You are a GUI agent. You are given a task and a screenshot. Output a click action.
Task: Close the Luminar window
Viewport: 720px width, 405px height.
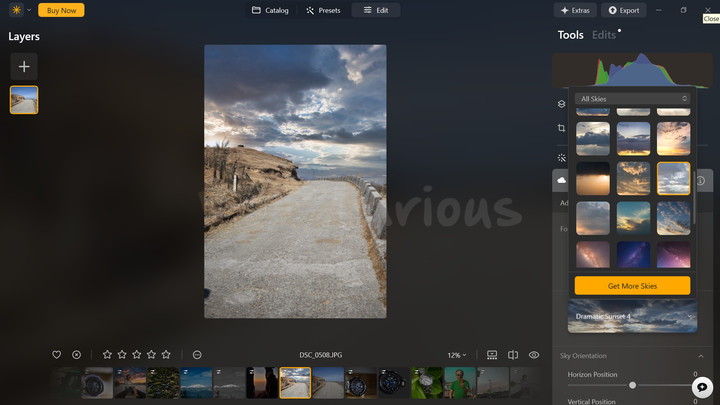click(x=708, y=10)
